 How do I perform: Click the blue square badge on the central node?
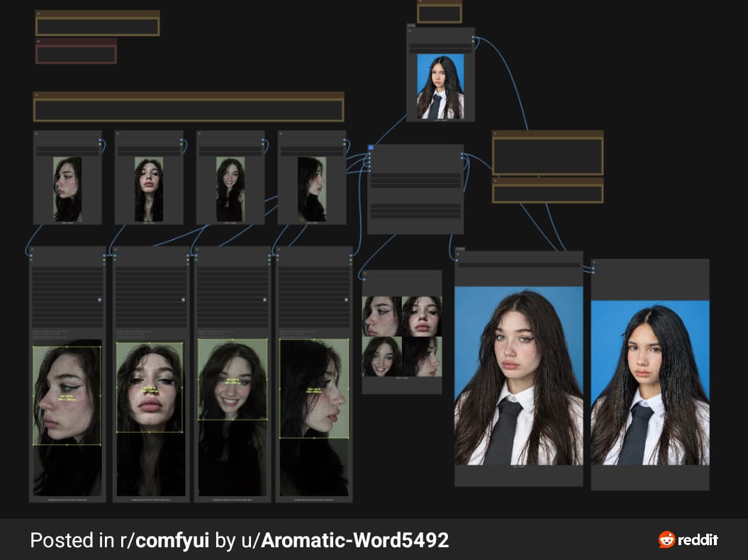coord(371,147)
